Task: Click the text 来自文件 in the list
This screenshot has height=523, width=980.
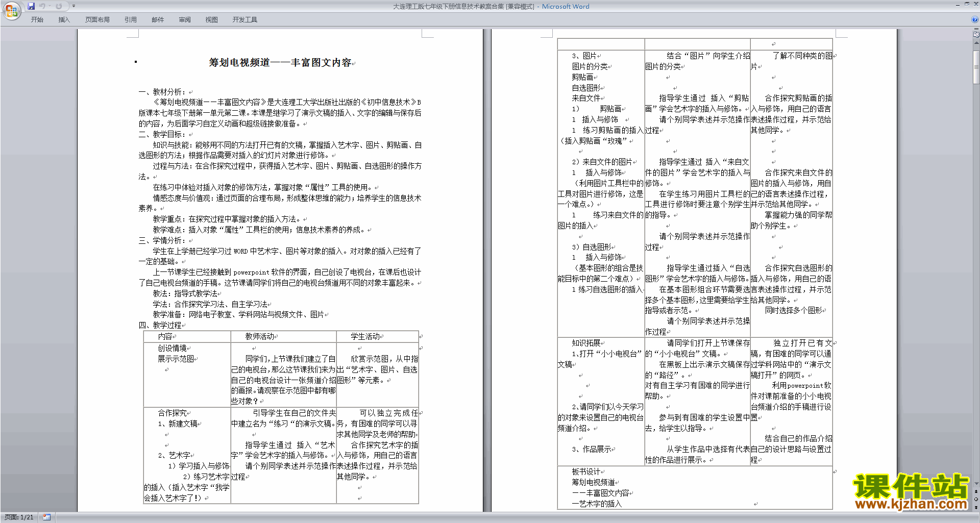Action: point(586,98)
